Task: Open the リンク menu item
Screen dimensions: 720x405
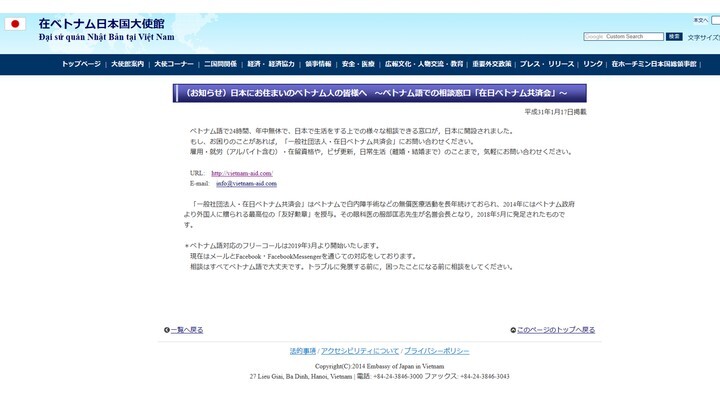Action: click(593, 64)
